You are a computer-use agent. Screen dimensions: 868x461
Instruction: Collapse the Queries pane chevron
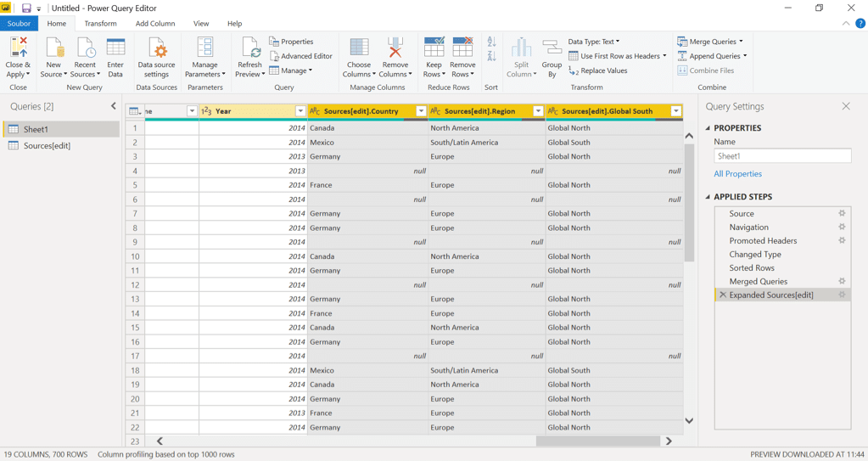click(114, 106)
